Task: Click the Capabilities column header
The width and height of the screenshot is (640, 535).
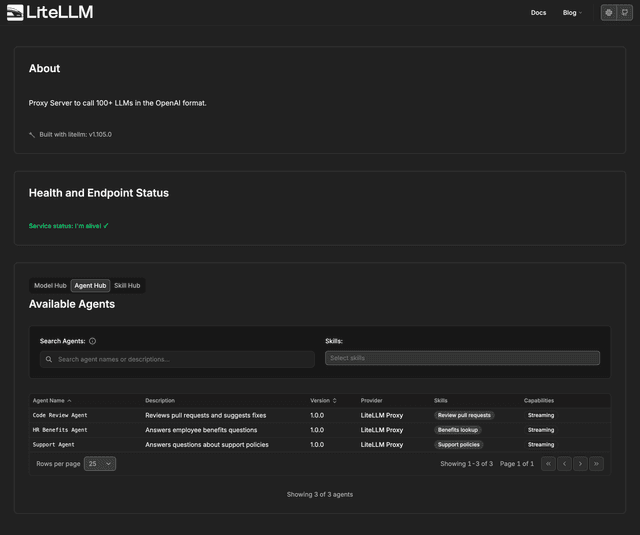Action: tap(539, 401)
